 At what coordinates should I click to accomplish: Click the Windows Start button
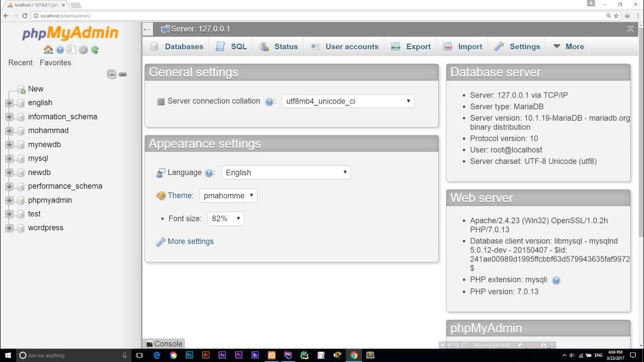(7, 355)
